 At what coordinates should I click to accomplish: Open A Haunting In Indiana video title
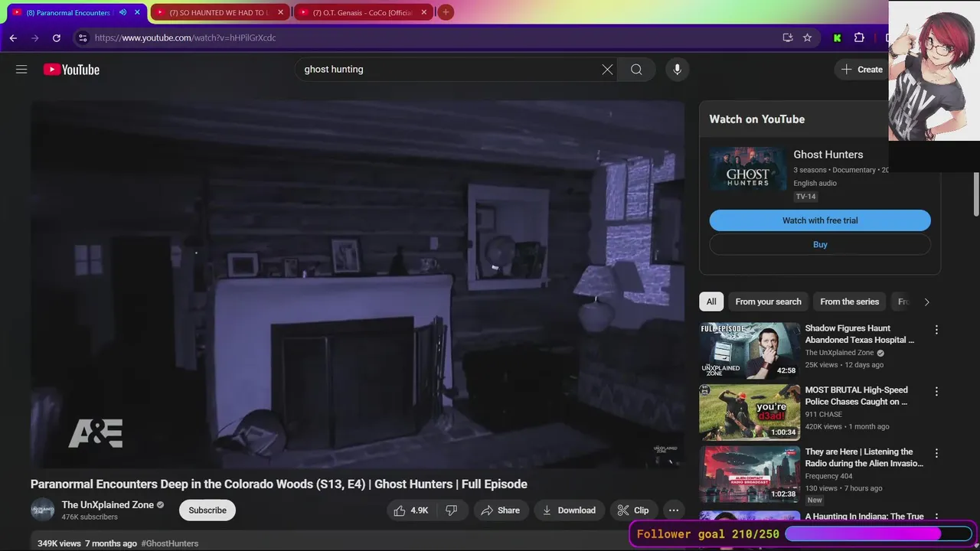click(x=864, y=517)
